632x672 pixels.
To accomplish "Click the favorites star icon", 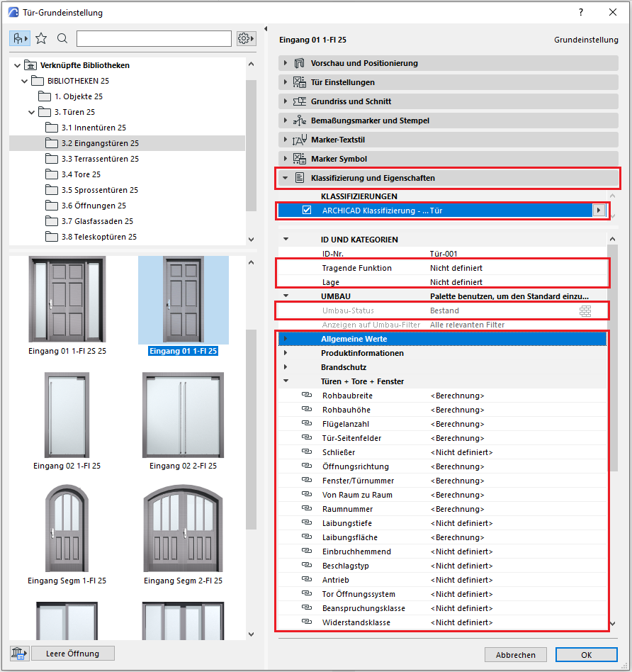I will pos(41,38).
